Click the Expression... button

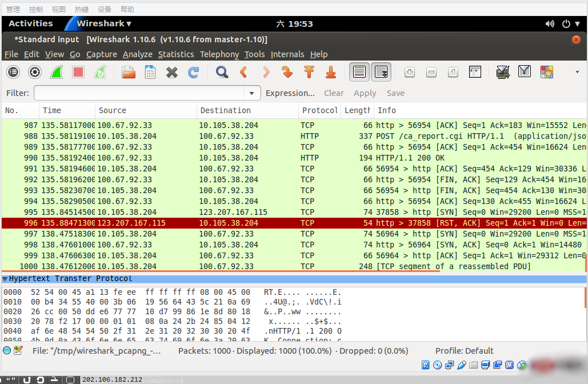[290, 93]
